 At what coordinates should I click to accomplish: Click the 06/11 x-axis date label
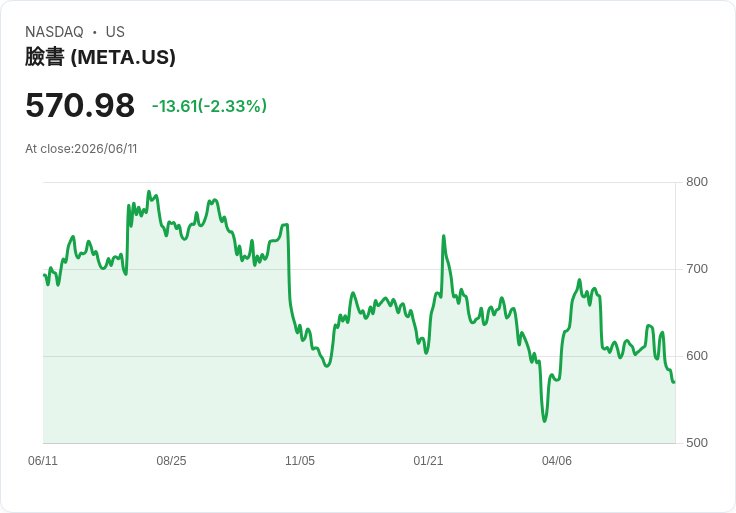click(43, 460)
